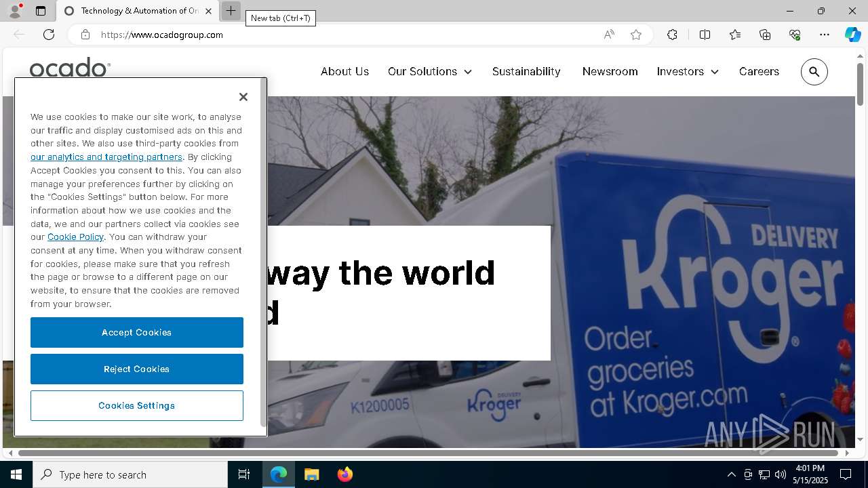
Task: Reload the page with refresh icon
Action: tap(49, 35)
